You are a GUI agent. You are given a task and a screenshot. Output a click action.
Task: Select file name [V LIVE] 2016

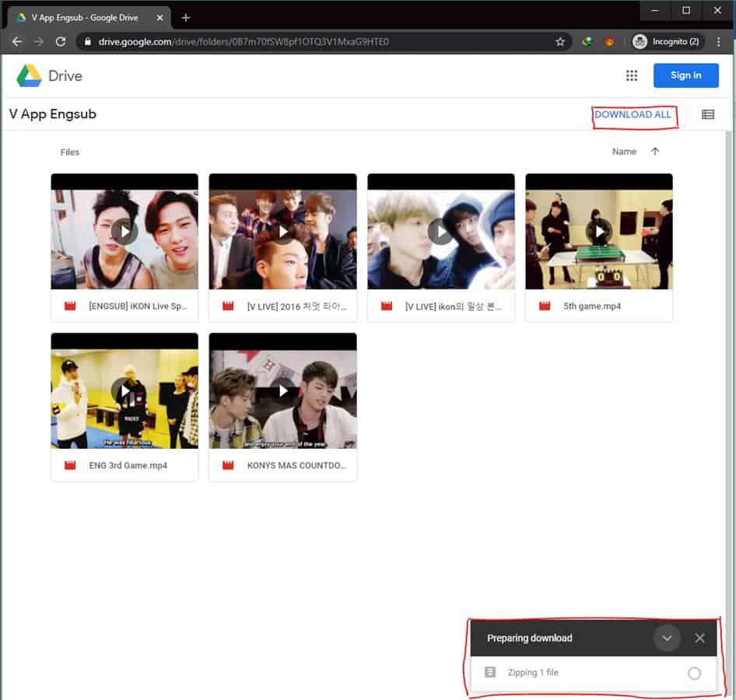pyautogui.click(x=296, y=306)
